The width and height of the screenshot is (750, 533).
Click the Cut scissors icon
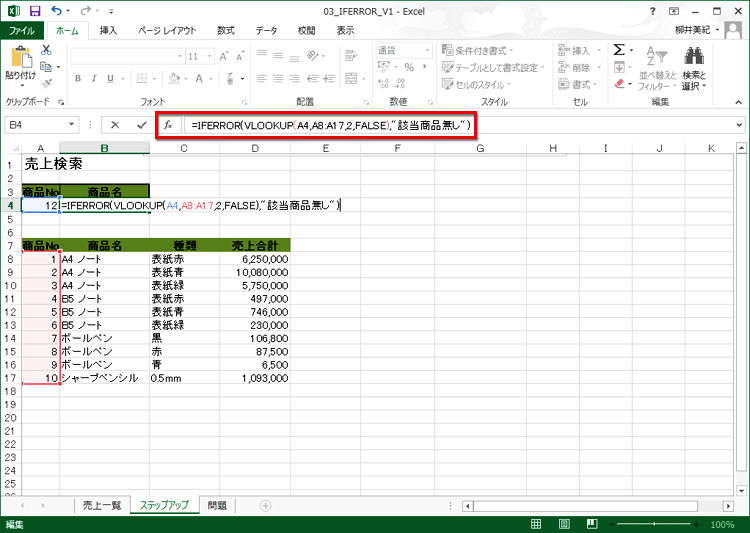click(46, 50)
